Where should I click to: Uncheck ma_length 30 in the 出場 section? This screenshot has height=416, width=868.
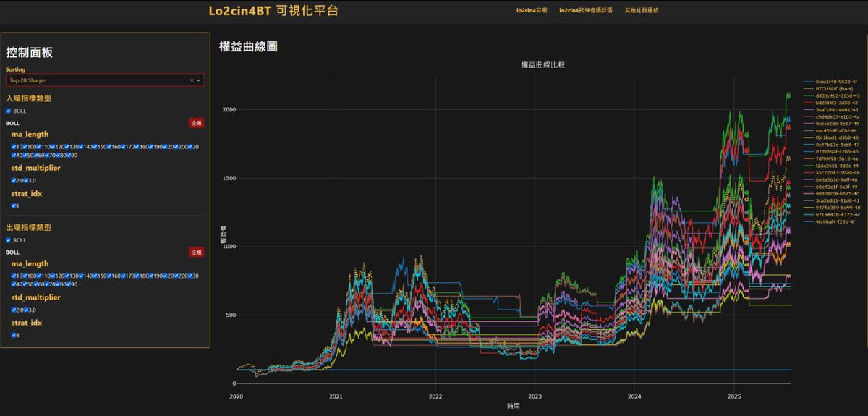click(x=190, y=276)
